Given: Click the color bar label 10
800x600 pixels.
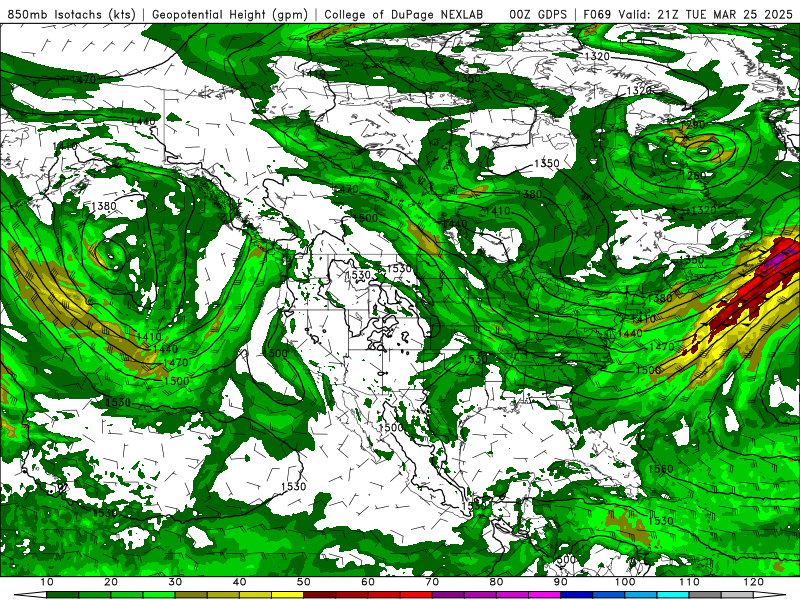Looking at the screenshot, I should pos(46,582).
